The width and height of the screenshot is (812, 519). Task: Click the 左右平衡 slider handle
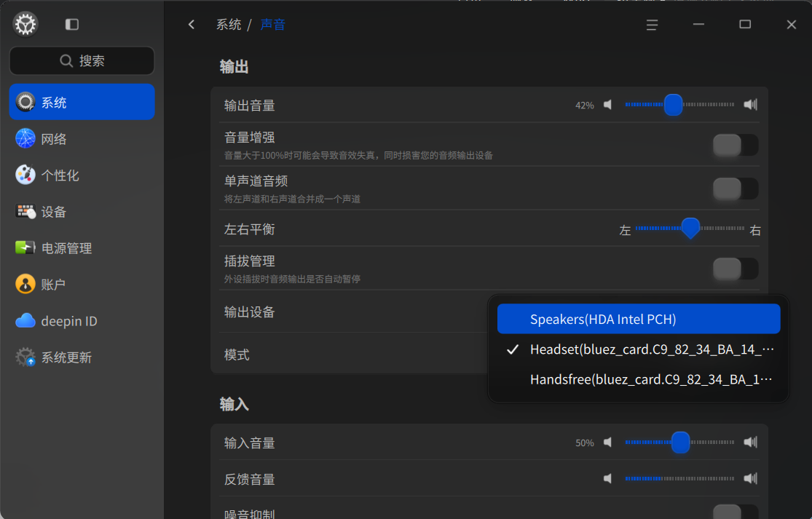[690, 228]
